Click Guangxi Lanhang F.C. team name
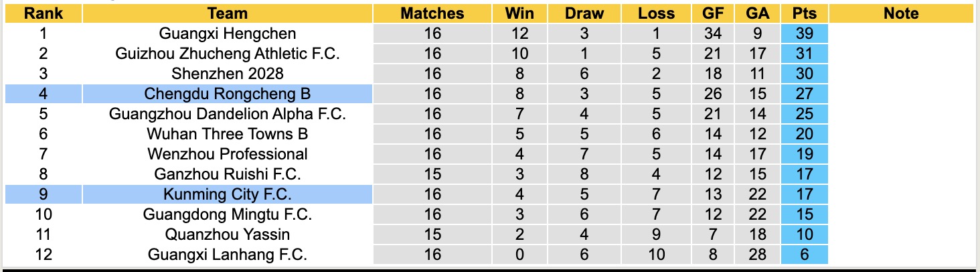980x272 pixels. click(x=228, y=255)
